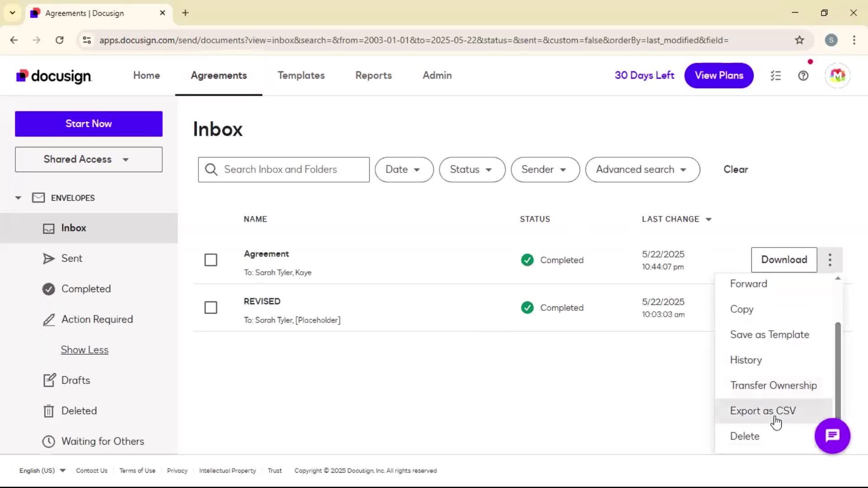Image resolution: width=868 pixels, height=488 pixels.
Task: Focus the Search Inbox and Folders field
Action: point(283,169)
